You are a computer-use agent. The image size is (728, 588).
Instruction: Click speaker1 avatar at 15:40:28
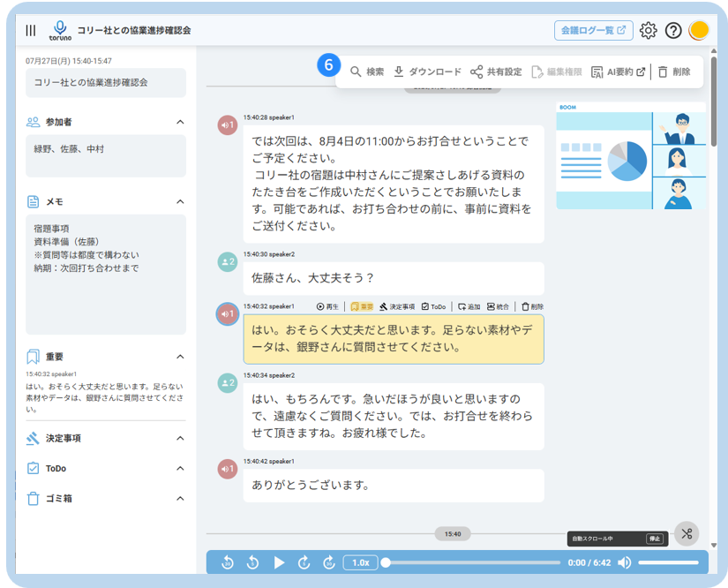(228, 125)
